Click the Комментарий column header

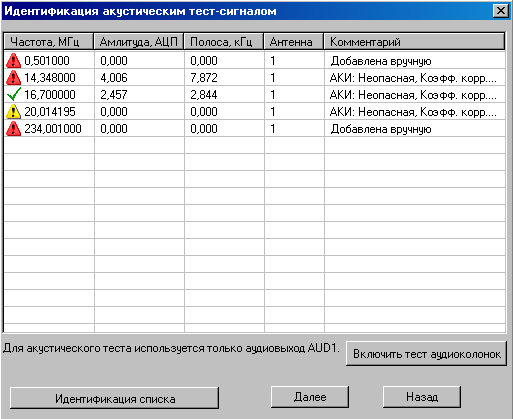pos(414,42)
